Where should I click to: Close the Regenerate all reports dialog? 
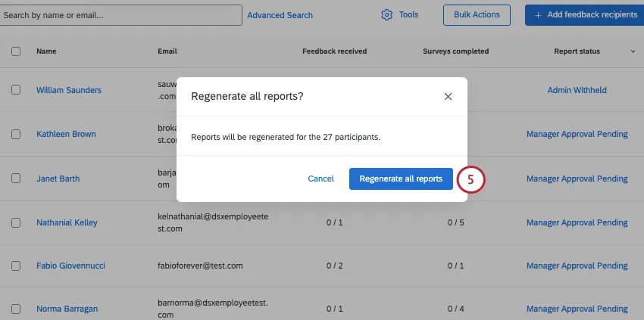(x=448, y=96)
